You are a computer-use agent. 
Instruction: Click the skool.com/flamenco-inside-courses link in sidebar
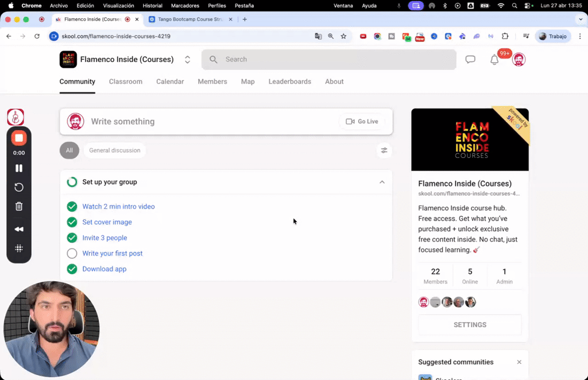pos(469,194)
